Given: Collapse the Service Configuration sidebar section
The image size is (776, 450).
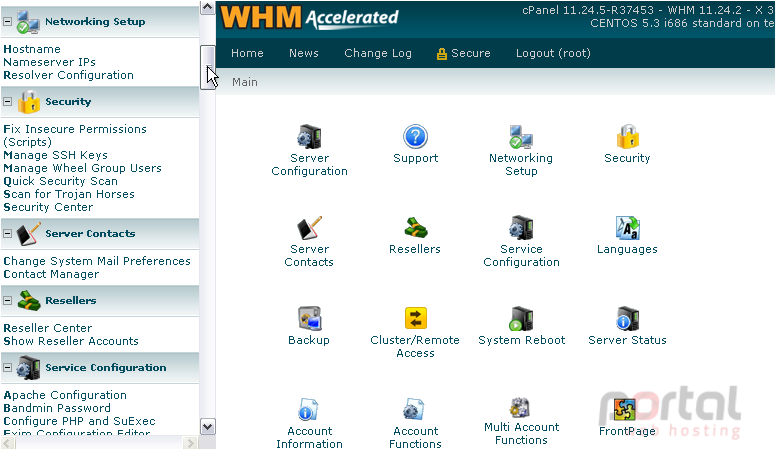Looking at the screenshot, I should (7, 367).
